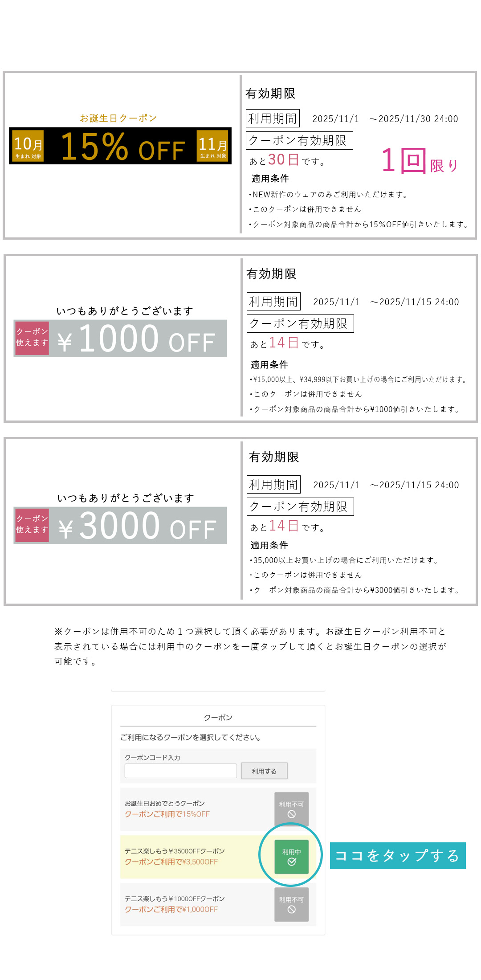Click the ¥1000 OFF coupon banner
This screenshot has width=481, height=980.
pyautogui.click(x=138, y=339)
